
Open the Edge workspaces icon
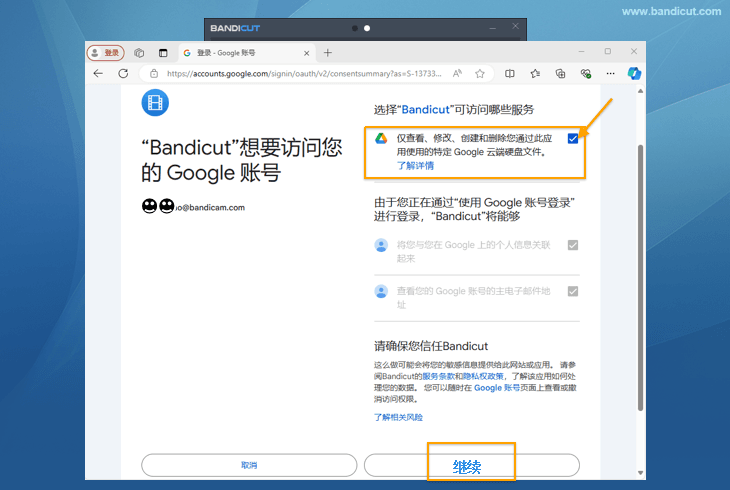(139, 53)
